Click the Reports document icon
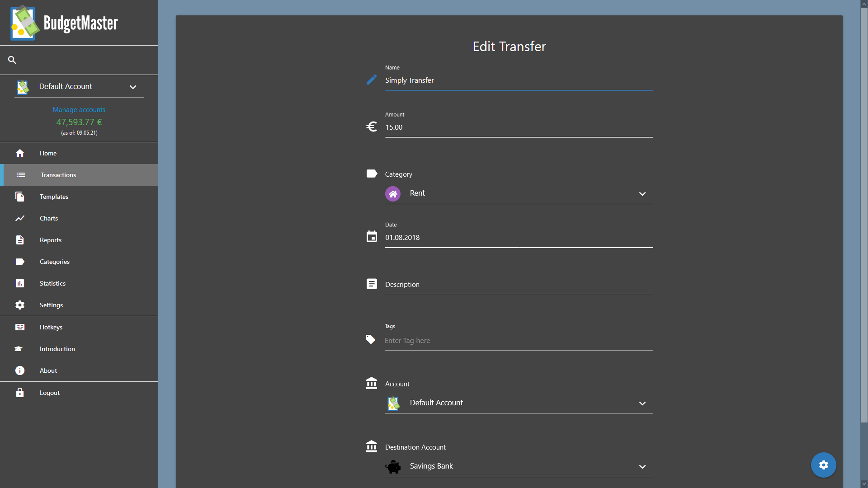The width and height of the screenshot is (868, 488). (x=20, y=240)
